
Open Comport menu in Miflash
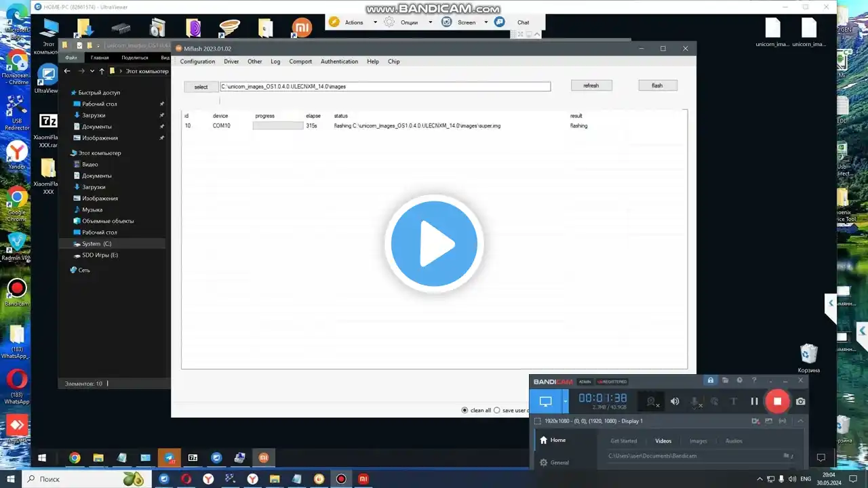(x=300, y=62)
